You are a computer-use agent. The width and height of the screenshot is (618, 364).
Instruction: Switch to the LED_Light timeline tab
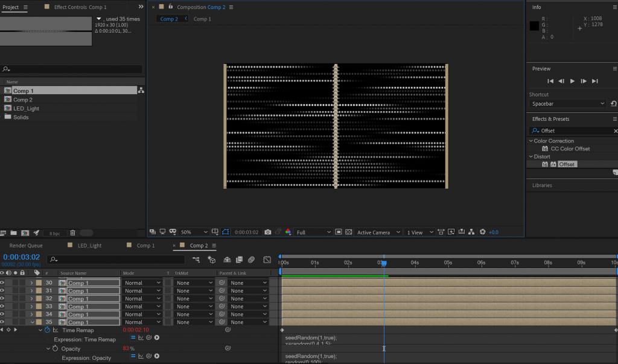[89, 246]
